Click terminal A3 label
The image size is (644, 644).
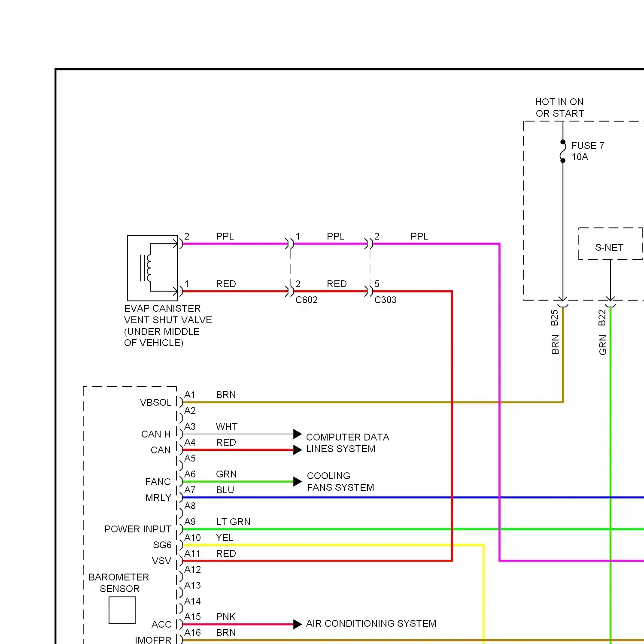tap(190, 427)
